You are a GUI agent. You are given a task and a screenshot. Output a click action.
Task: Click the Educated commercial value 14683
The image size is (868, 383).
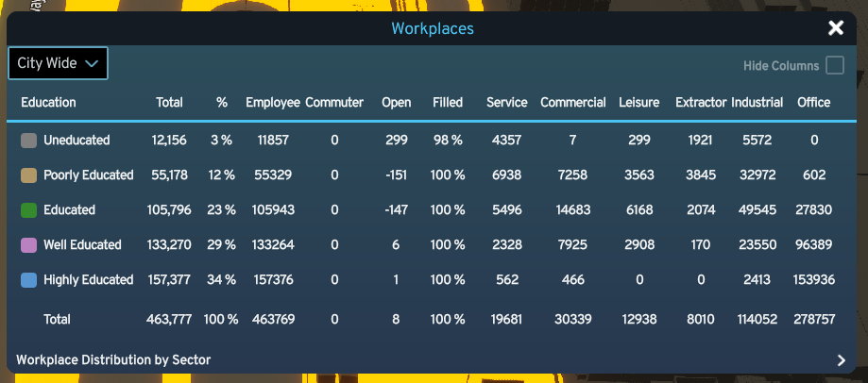[573, 210]
